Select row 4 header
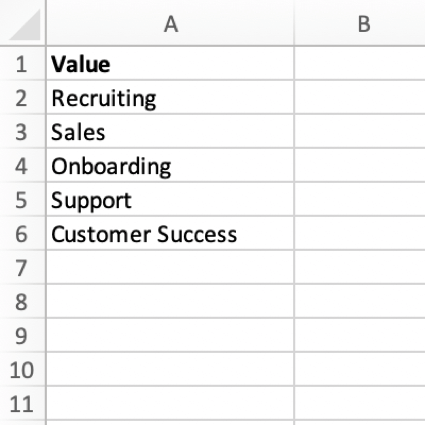The width and height of the screenshot is (425, 425). coord(23,165)
